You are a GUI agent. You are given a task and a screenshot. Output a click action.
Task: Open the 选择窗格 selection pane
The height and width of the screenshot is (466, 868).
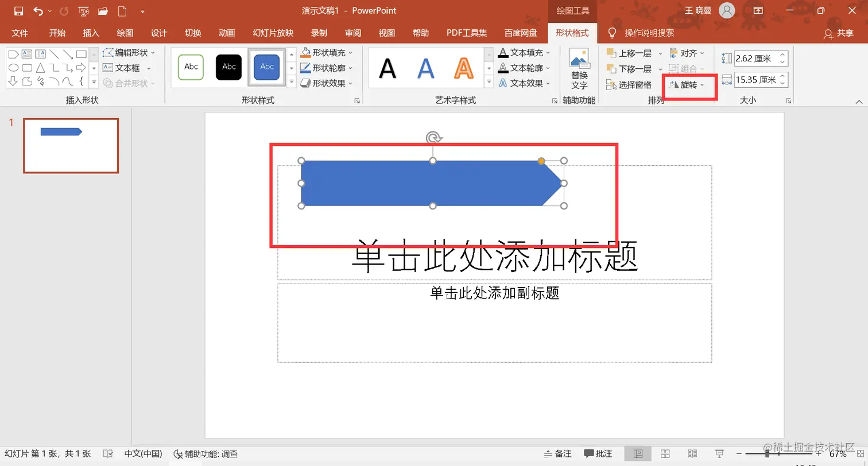(629, 85)
